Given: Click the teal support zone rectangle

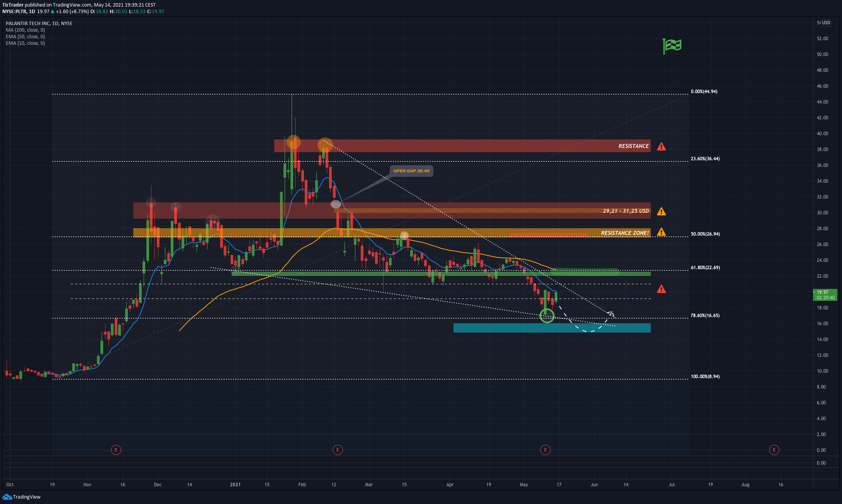Looking at the screenshot, I should click(x=552, y=328).
